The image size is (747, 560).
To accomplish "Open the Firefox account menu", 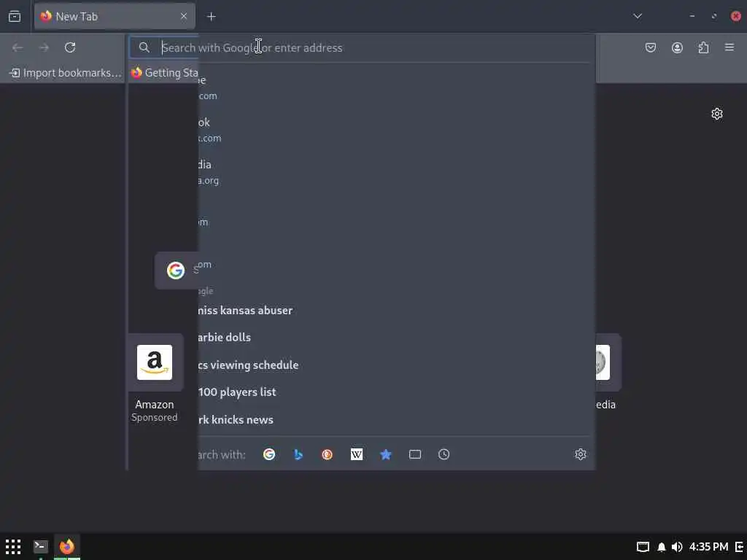I will [677, 47].
